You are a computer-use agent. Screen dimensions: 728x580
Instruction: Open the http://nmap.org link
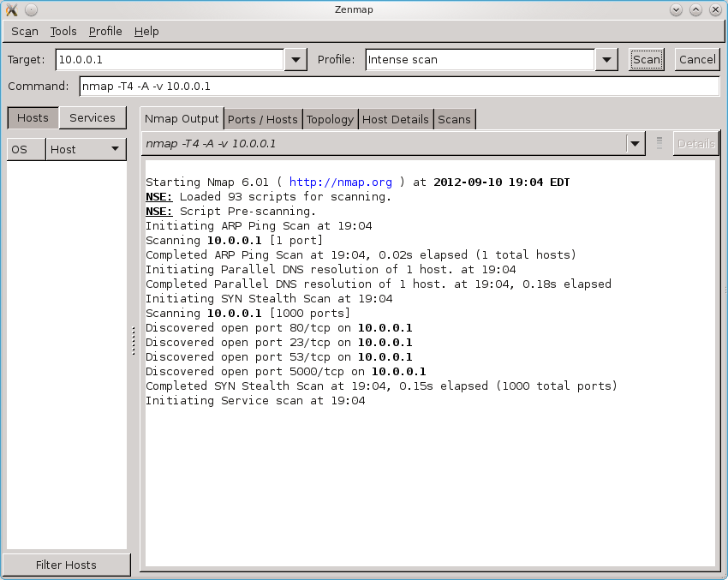pyautogui.click(x=340, y=182)
